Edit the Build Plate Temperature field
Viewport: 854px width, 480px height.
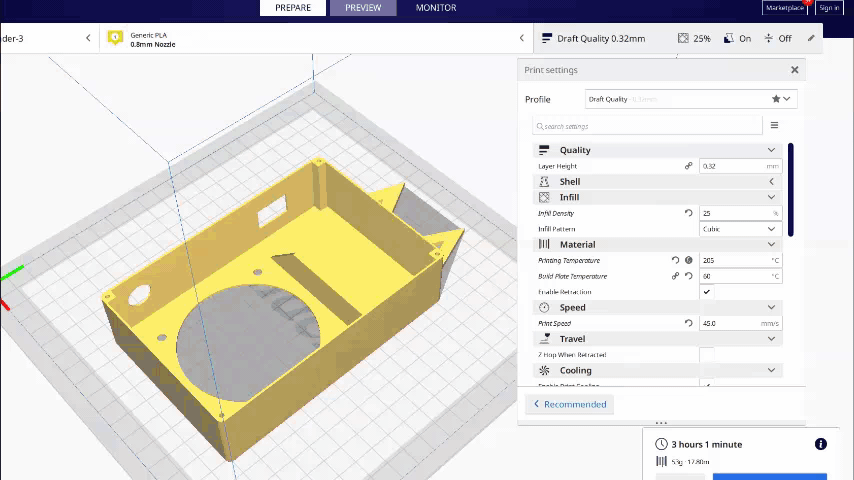(x=740, y=276)
